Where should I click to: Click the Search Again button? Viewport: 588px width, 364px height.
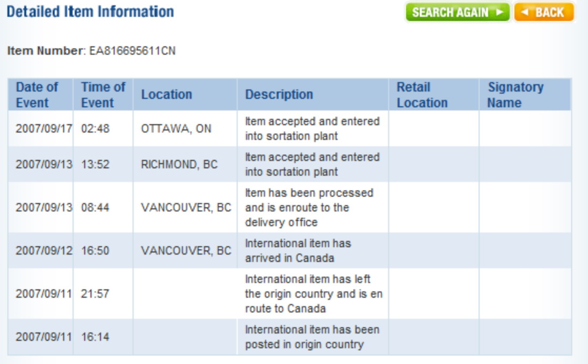(x=457, y=13)
